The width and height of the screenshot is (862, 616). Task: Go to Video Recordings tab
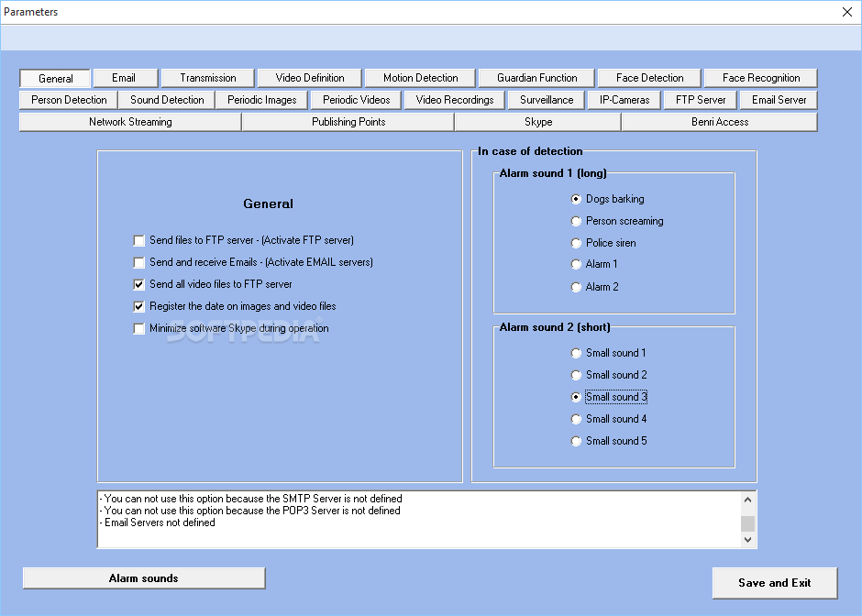[x=455, y=100]
